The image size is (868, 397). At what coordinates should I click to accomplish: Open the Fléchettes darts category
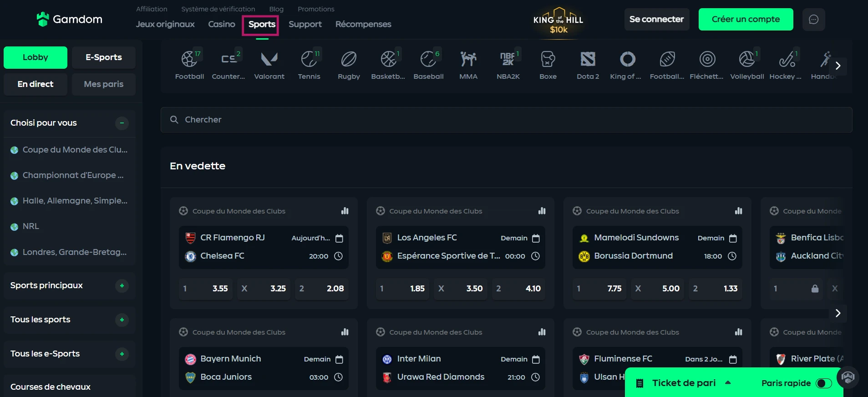click(707, 65)
